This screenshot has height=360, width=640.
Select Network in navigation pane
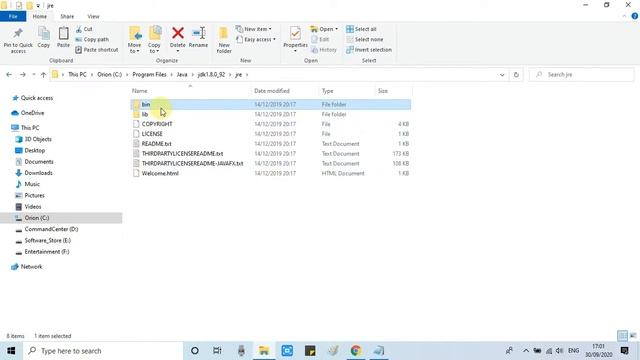[x=31, y=267]
